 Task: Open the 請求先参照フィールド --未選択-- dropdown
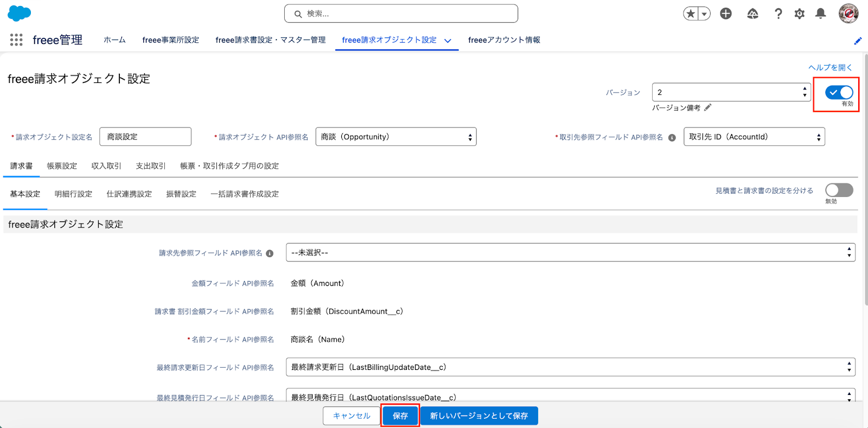(x=571, y=252)
